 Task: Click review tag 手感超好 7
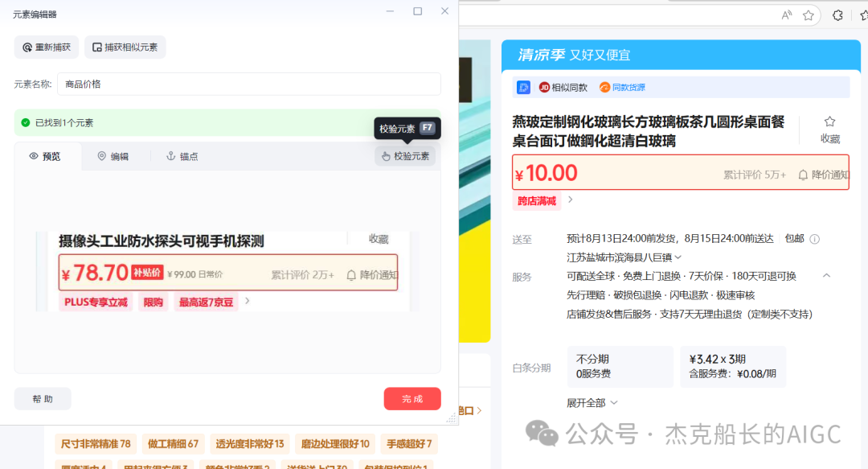(x=409, y=444)
